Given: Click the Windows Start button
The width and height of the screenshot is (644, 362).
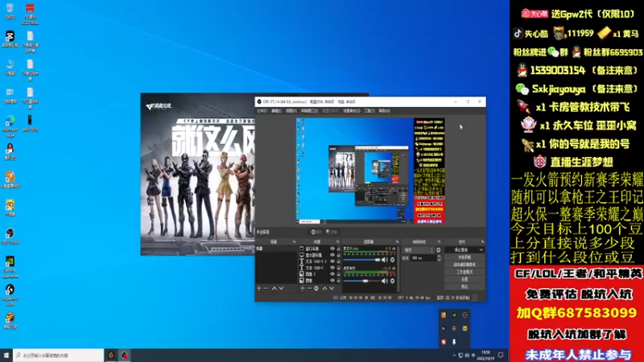Looking at the screenshot, I should 6,355.
